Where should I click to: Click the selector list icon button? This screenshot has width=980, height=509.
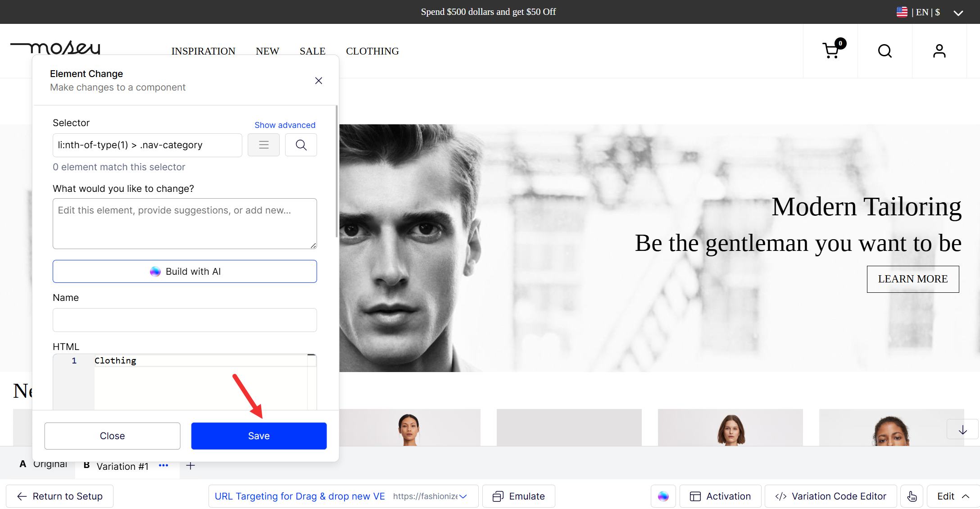263,145
